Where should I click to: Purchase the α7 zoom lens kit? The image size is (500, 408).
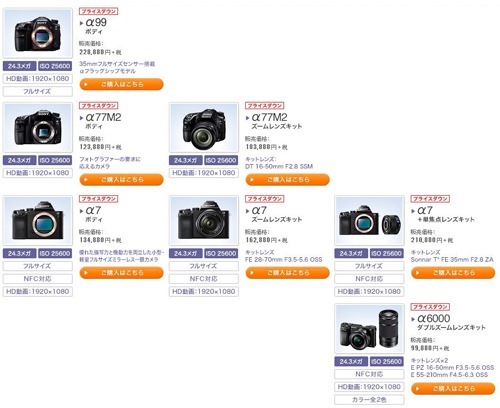pyautogui.click(x=288, y=273)
